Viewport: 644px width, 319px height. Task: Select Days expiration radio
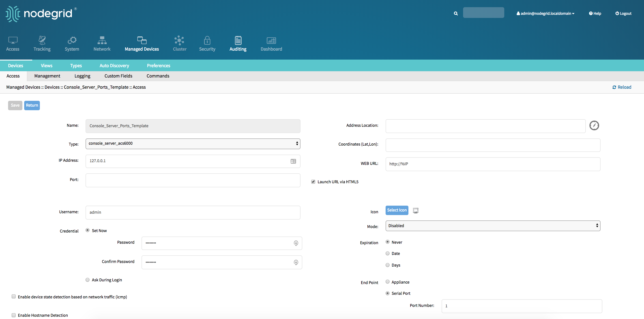point(388,265)
